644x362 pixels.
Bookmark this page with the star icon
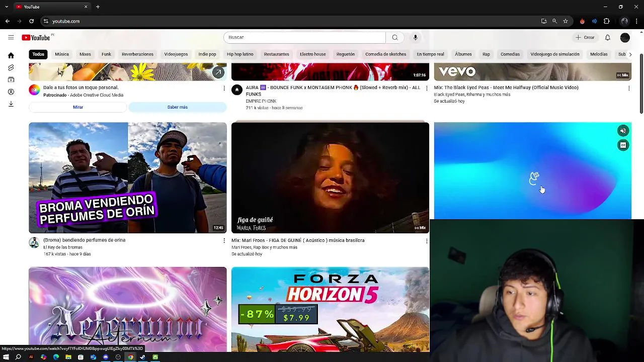(x=566, y=21)
